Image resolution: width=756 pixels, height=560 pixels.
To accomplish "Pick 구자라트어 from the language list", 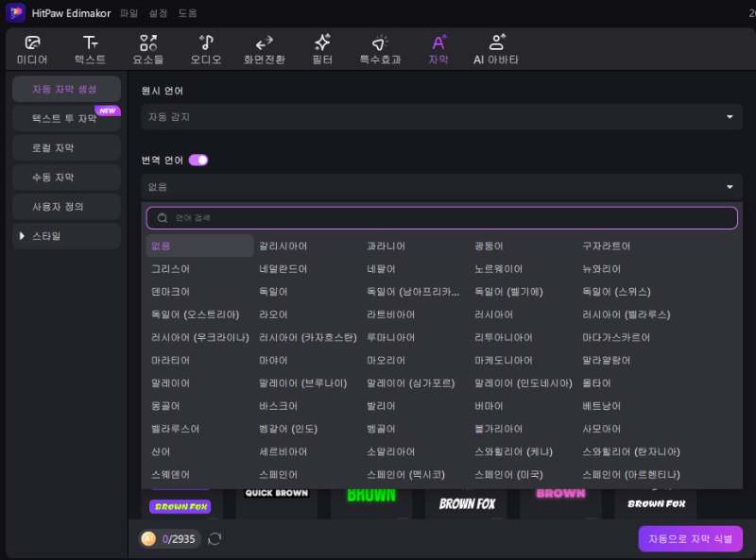I will 606,246.
